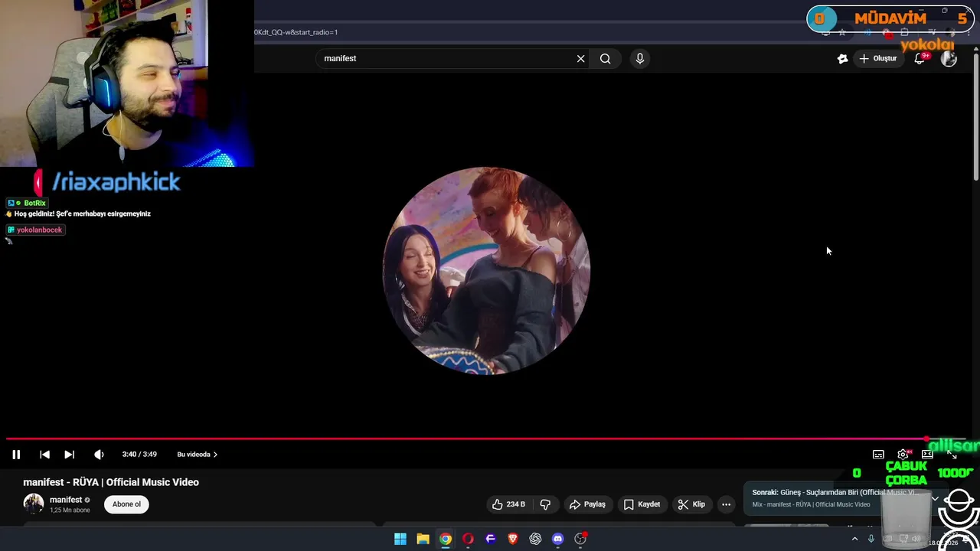This screenshot has height=551, width=980.
Task: Open the sparkle icon beside Oluştur
Action: pos(842,59)
